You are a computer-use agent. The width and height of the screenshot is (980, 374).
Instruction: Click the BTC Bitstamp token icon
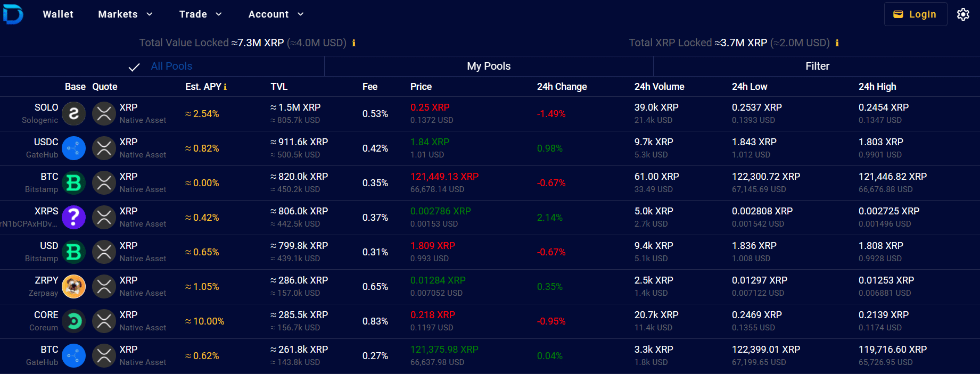tap(74, 183)
